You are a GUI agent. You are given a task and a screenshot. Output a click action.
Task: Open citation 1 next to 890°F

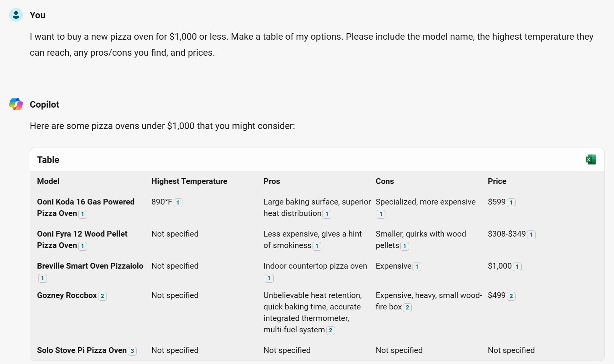point(178,203)
